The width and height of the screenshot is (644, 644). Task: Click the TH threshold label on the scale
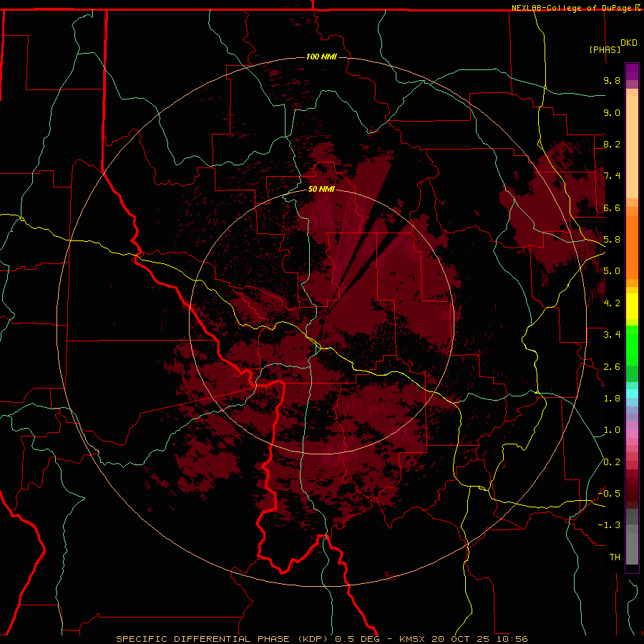point(615,557)
